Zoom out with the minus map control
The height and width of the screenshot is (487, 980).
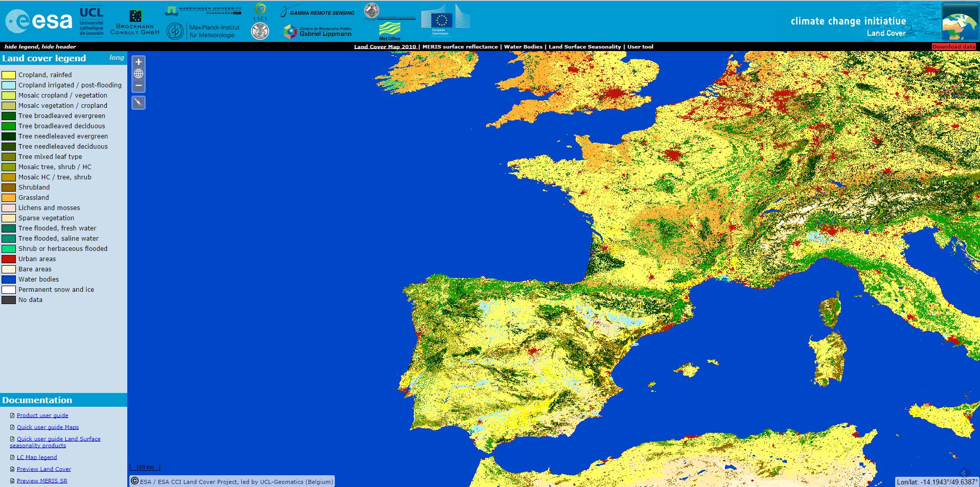(x=139, y=85)
